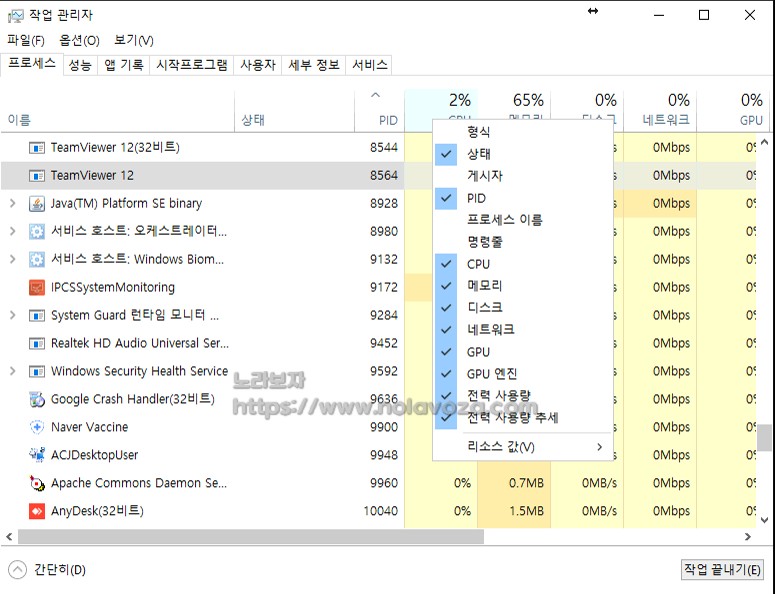The height and width of the screenshot is (594, 775).
Task: Switch to the 사용자 tab
Action: 258,65
